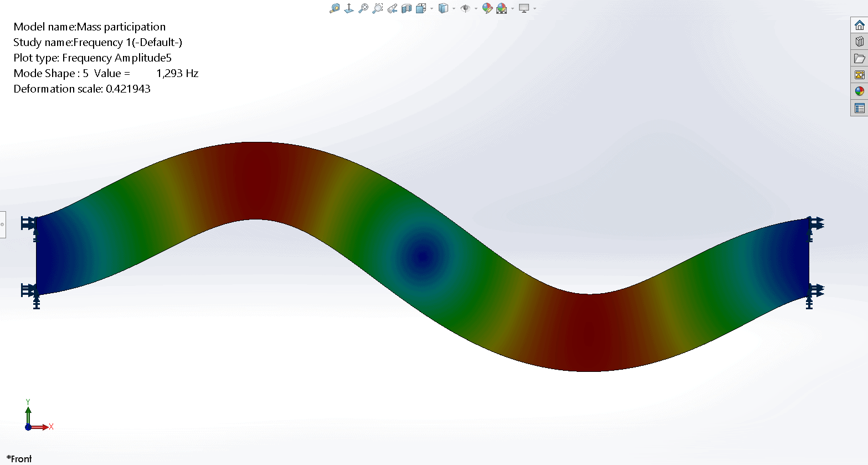The image size is (868, 465).
Task: Open the Appearances and Scenes tab
Action: click(x=859, y=91)
